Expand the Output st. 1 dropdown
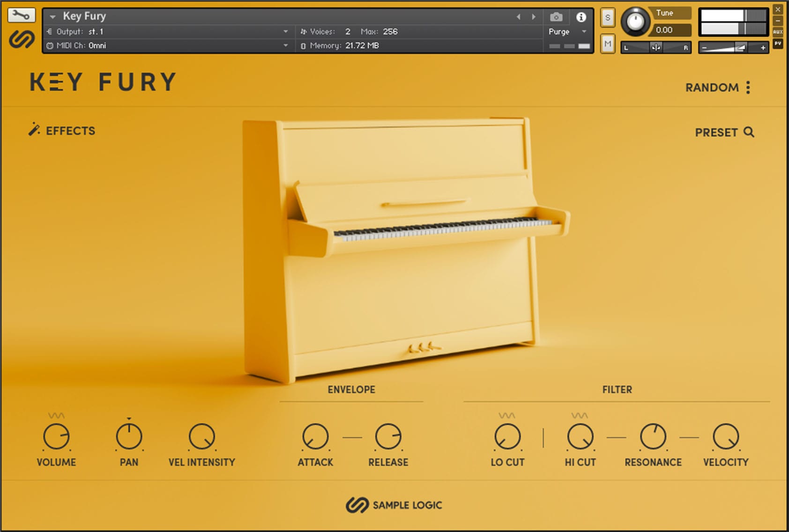789x532 pixels. point(285,32)
